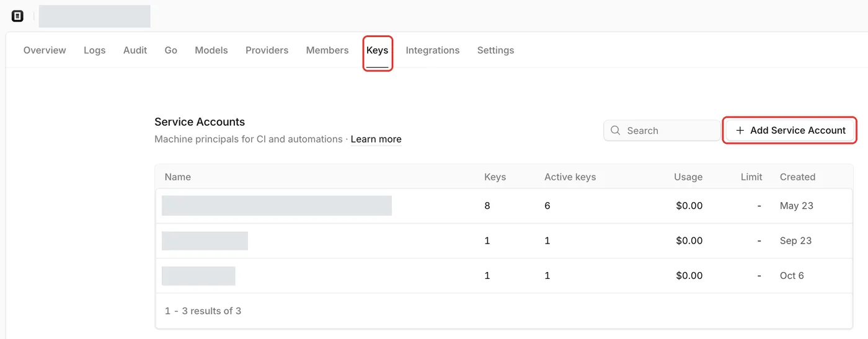Go to the Settings tab
This screenshot has width=868, height=339.
(x=495, y=50)
